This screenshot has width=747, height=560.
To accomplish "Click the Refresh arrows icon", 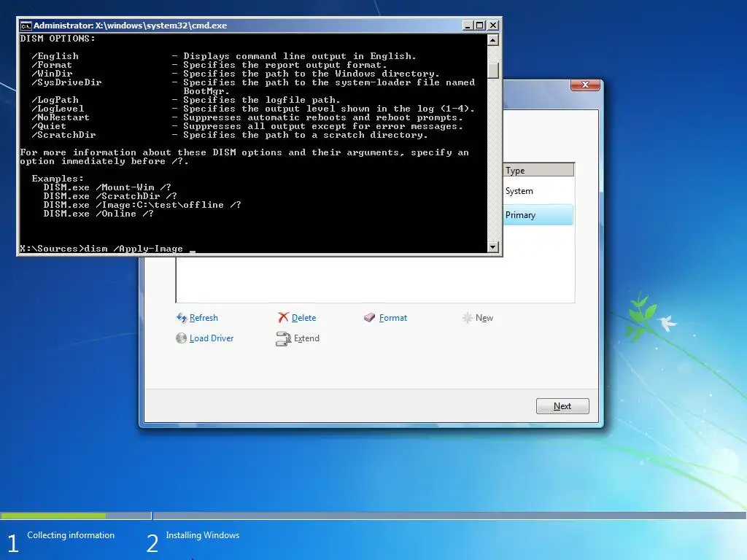I will coord(182,318).
